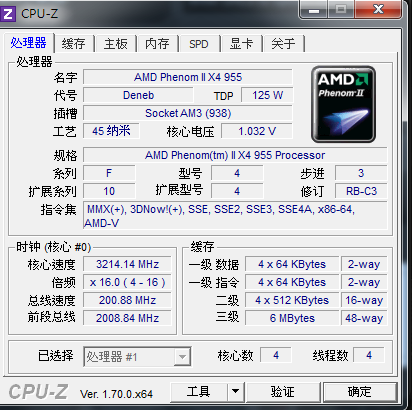Screen dimensions: 412x410
Task: Switch to the 显卡 tab
Action: (x=241, y=44)
